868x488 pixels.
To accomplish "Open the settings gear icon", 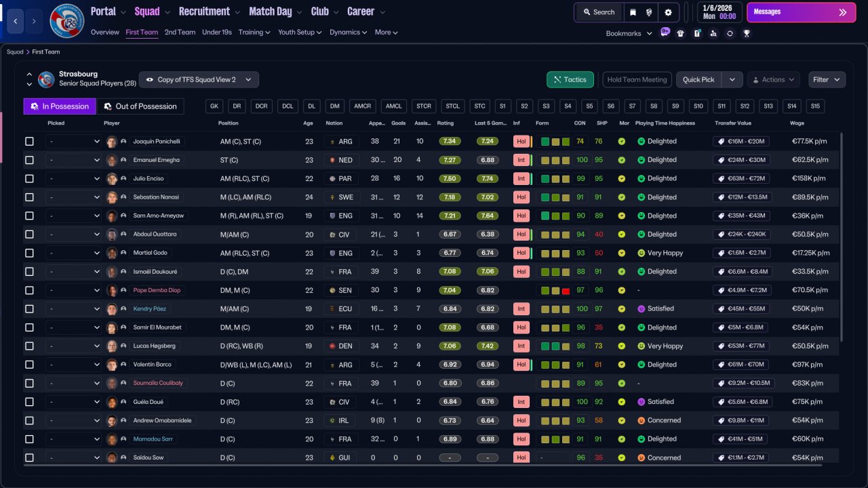I will pos(668,12).
